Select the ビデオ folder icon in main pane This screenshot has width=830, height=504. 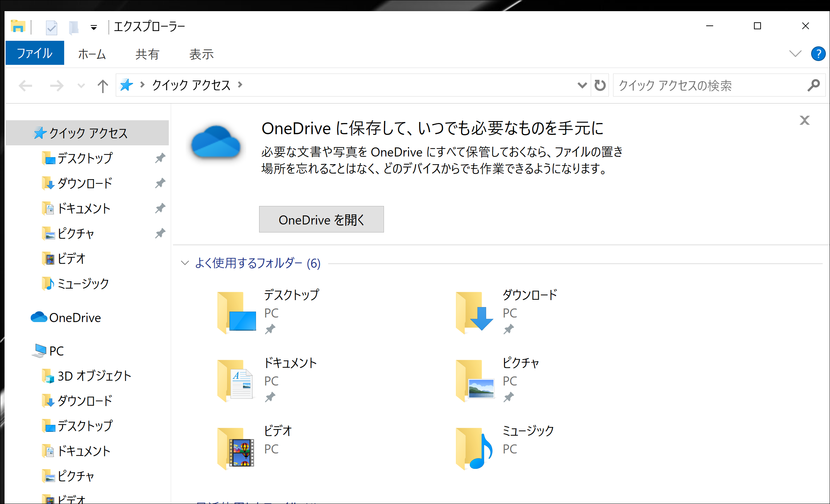tap(236, 448)
